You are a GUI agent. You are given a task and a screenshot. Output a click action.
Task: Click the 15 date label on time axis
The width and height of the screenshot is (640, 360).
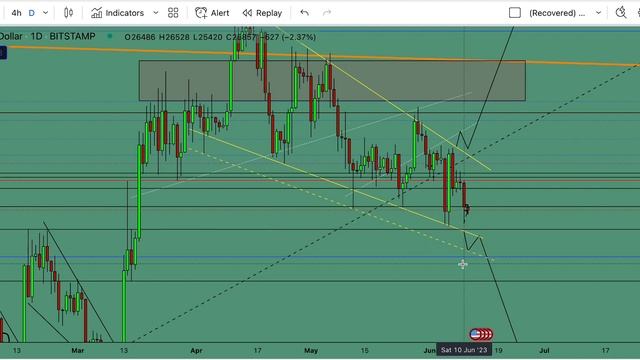click(364, 351)
